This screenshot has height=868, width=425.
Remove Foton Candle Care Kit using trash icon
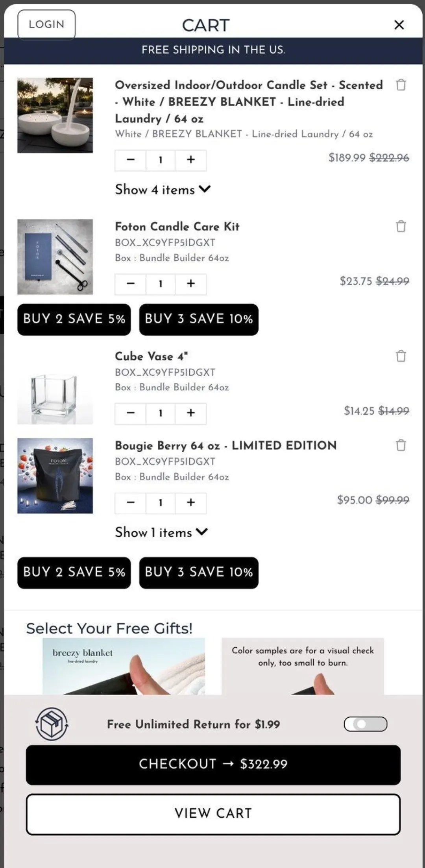click(401, 226)
